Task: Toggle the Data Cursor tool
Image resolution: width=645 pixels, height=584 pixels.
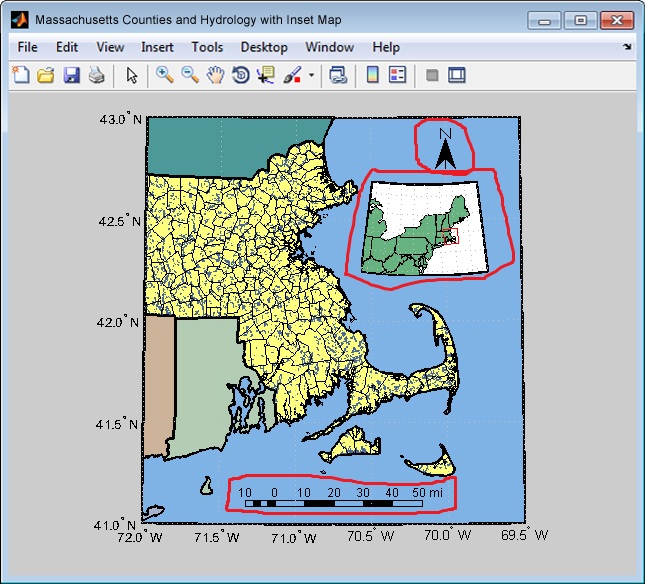Action: coord(265,75)
